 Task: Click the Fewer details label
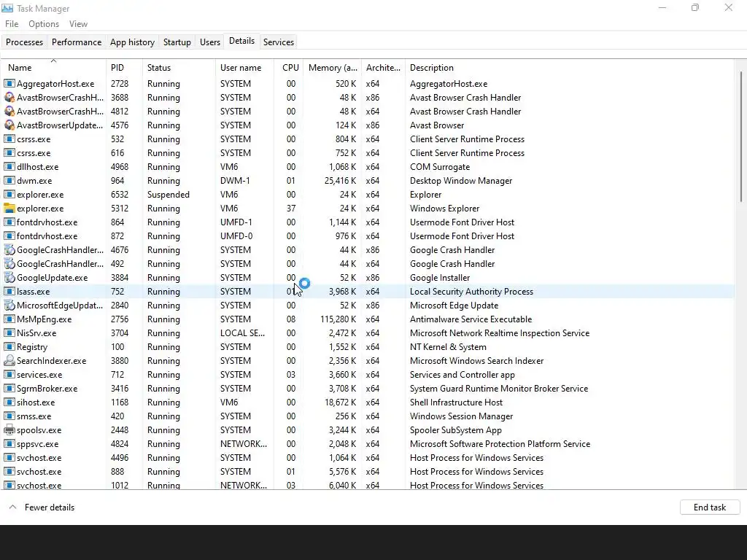click(50, 507)
